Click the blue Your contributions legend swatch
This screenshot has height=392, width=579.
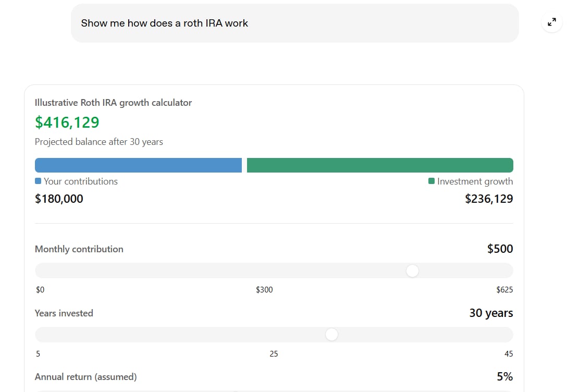[x=38, y=181]
